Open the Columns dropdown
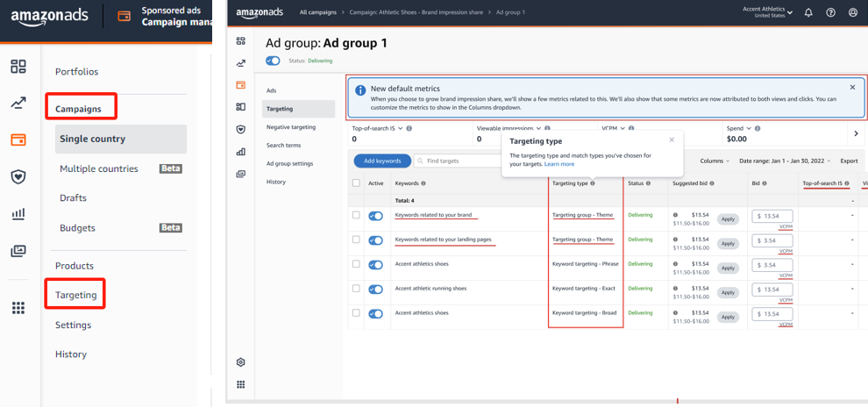 [715, 161]
